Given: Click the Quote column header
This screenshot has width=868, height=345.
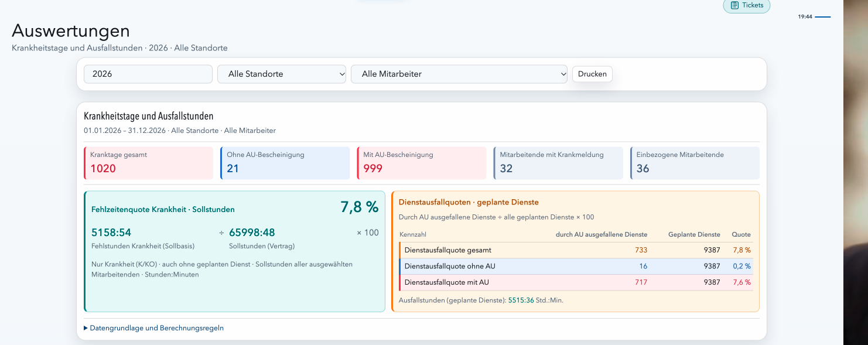Looking at the screenshot, I should (x=741, y=234).
